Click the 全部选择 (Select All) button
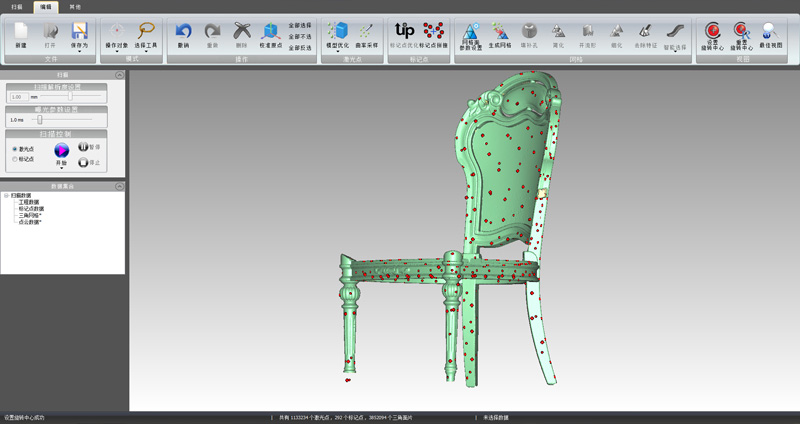 click(299, 25)
